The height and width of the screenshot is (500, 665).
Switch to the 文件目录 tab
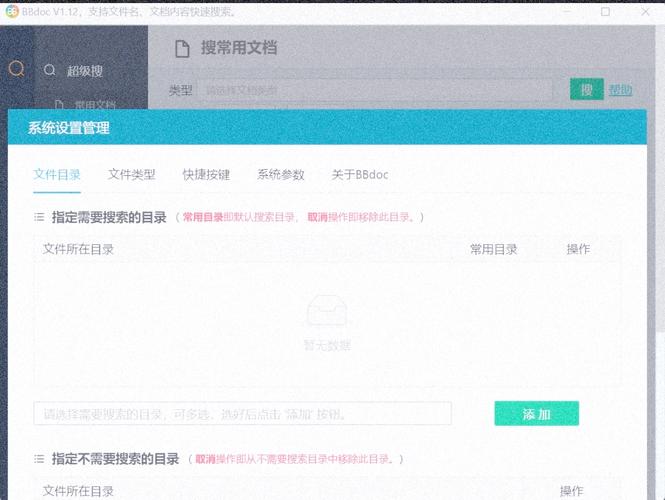(x=57, y=174)
